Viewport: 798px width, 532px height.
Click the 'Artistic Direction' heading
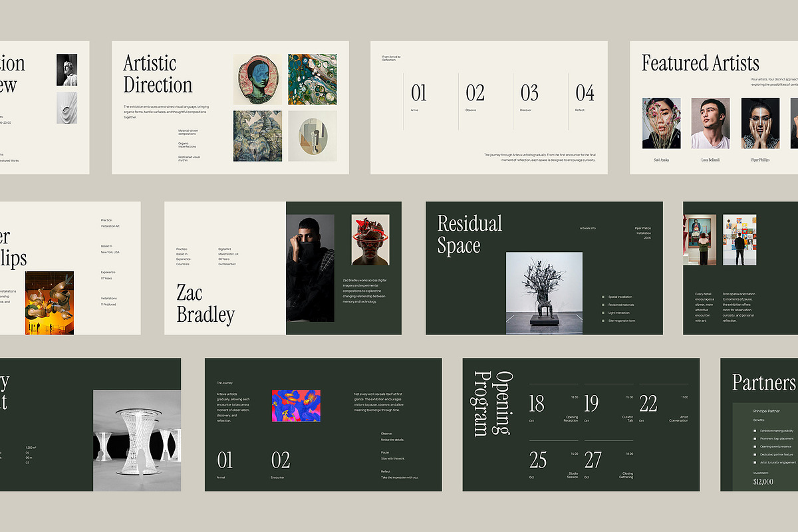pos(158,74)
